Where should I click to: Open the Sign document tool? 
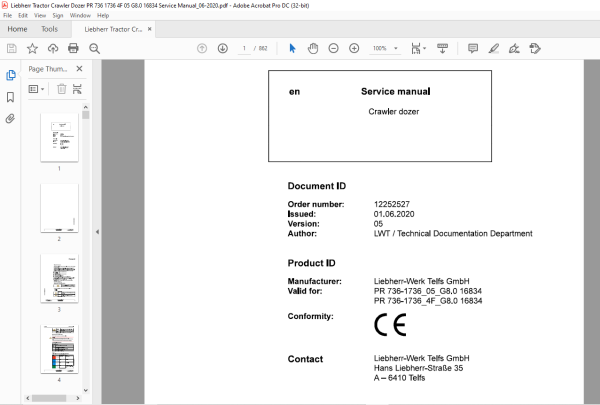(514, 48)
